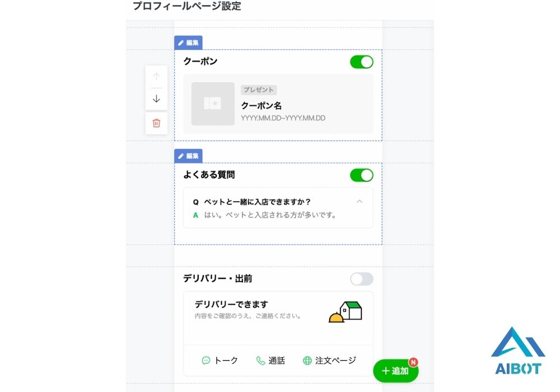Turn off the クーポン toggle
Viewport: 560px width, 392px height.
361,62
